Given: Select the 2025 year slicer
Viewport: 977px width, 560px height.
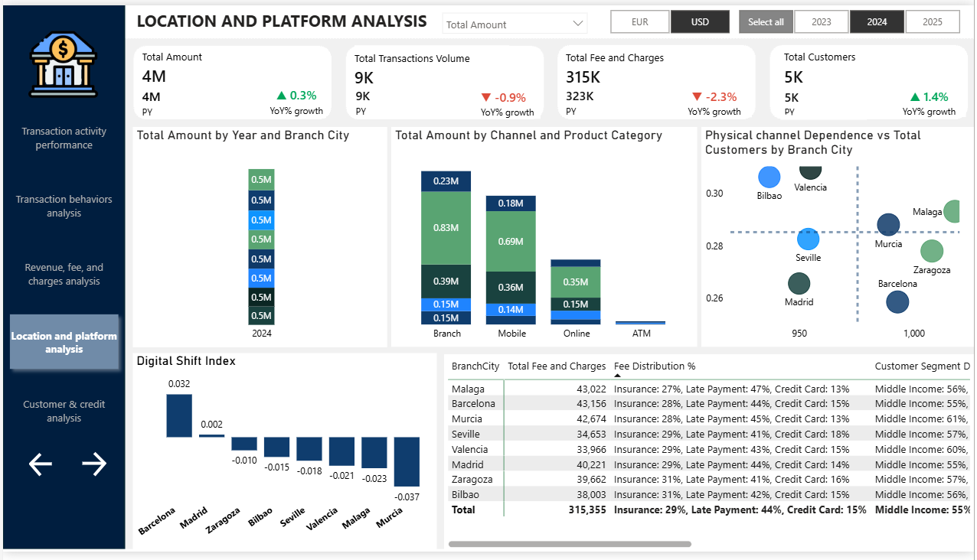Looking at the screenshot, I should tap(932, 22).
